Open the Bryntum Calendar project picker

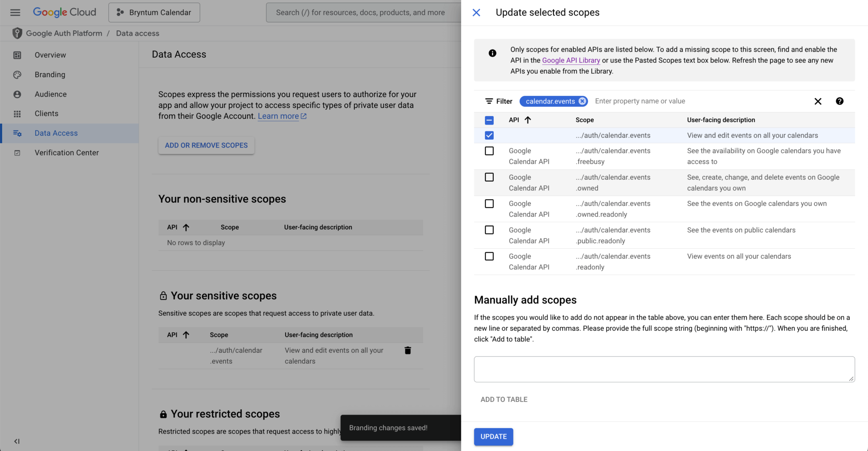click(x=154, y=12)
